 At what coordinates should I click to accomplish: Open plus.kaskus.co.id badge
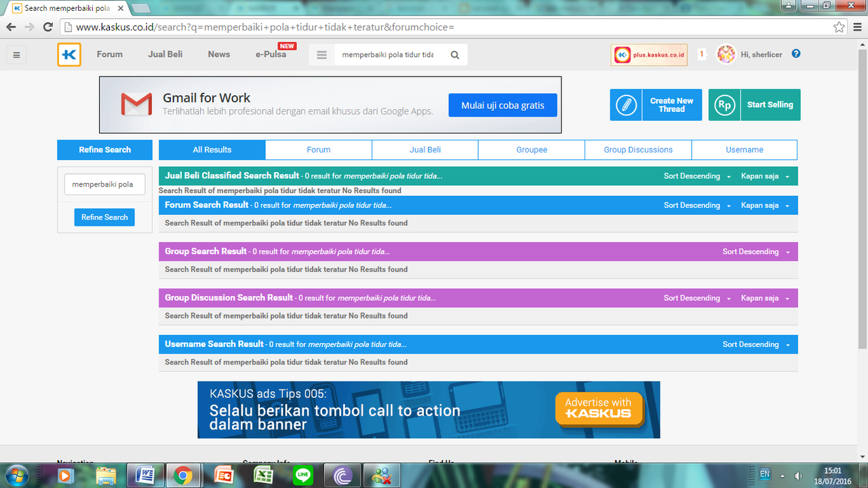click(x=650, y=55)
